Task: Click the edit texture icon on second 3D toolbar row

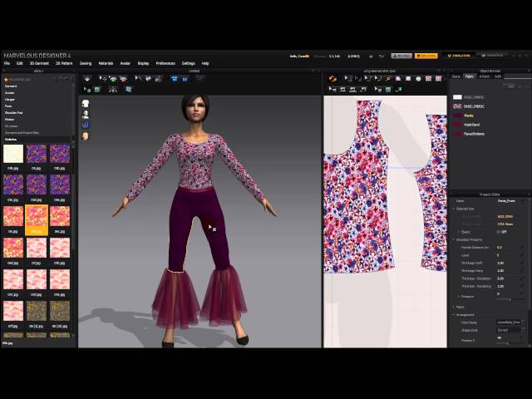Action: click(x=86, y=90)
